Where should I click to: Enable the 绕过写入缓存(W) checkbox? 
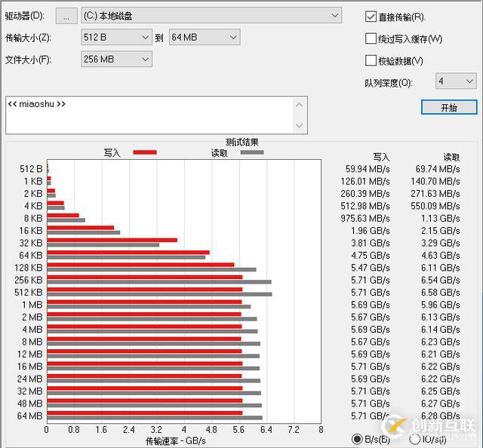coord(371,38)
